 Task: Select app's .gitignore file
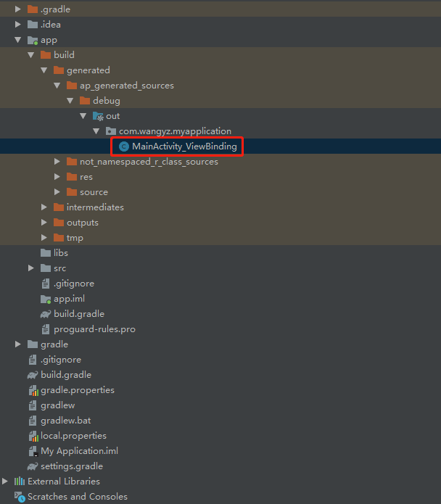pos(74,284)
